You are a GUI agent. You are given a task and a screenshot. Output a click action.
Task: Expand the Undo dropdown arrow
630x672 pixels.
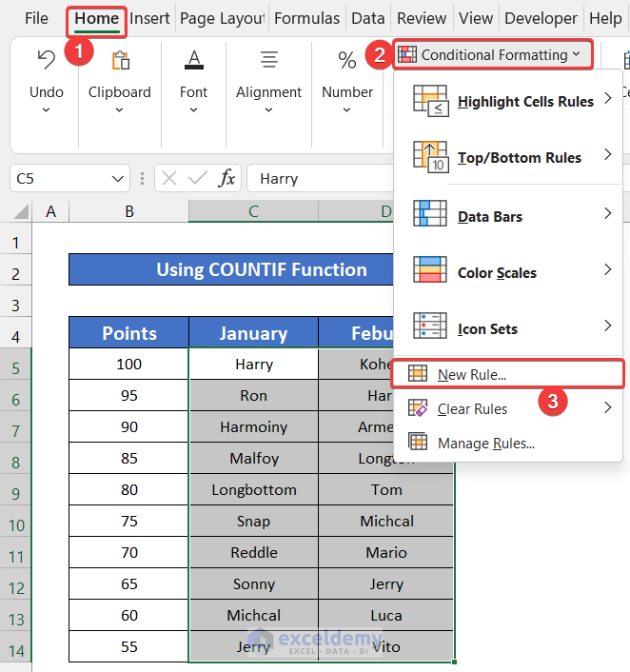(46, 110)
